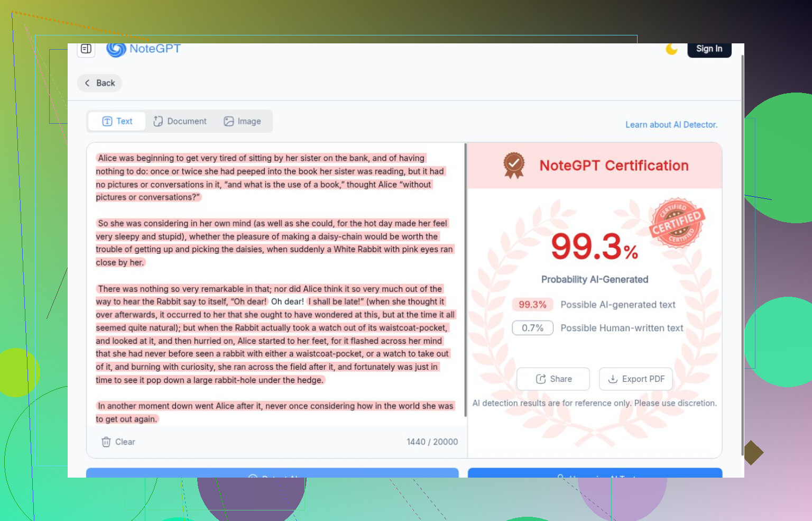Click the unhighlighted "Oh dear!" sentence
Image resolution: width=812 pixels, height=521 pixels.
[288, 301]
